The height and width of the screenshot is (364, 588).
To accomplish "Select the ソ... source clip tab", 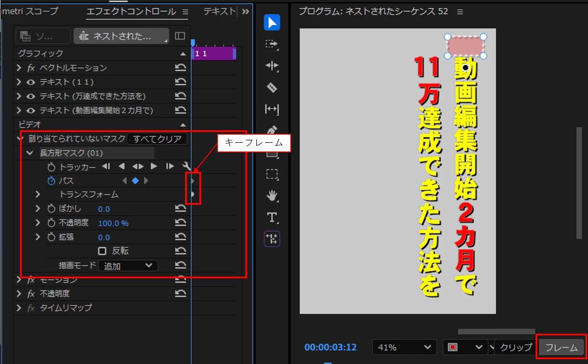I will tap(43, 36).
